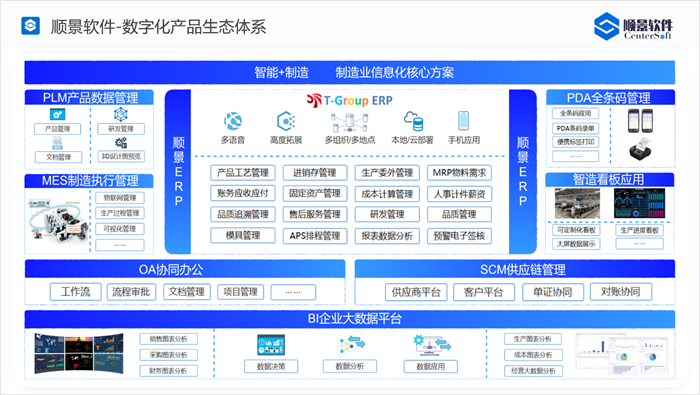
Task: Click the PDA handheld scanners image
Action: pyautogui.click(x=641, y=121)
